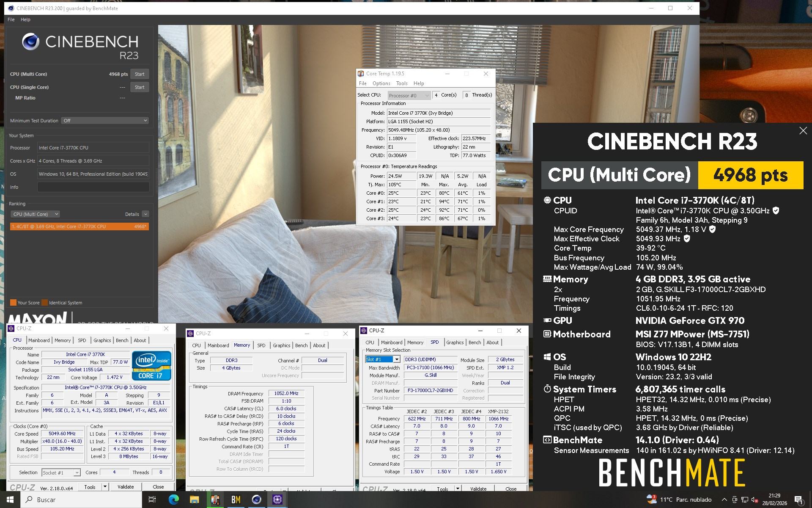
Task: Open Core Temp from the taskbar
Action: 215,500
